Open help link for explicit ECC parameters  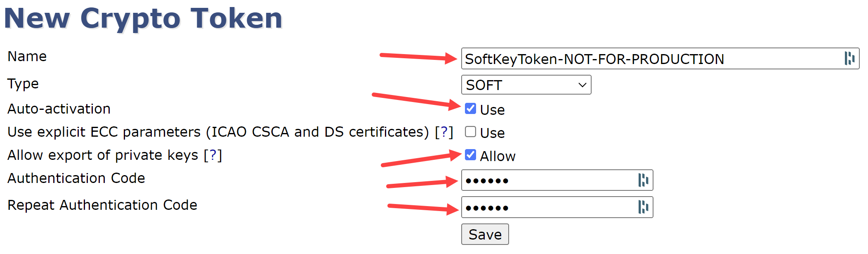pos(444,132)
